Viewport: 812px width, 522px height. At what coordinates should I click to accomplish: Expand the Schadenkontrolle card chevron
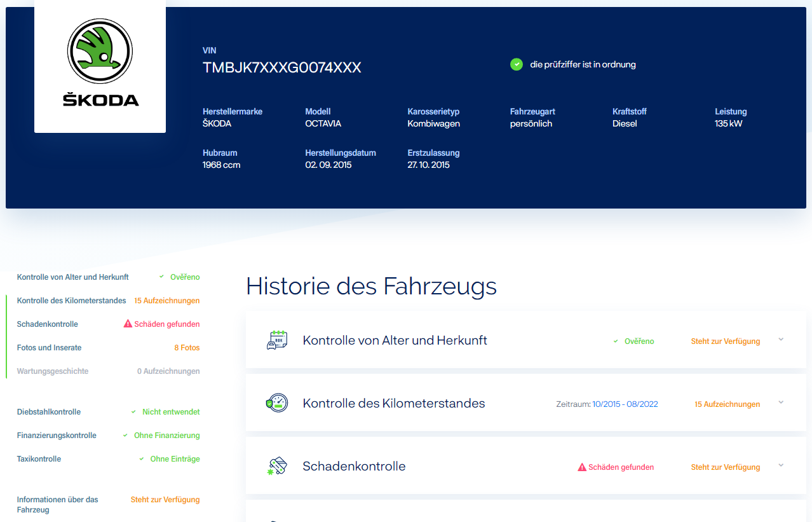tap(781, 465)
